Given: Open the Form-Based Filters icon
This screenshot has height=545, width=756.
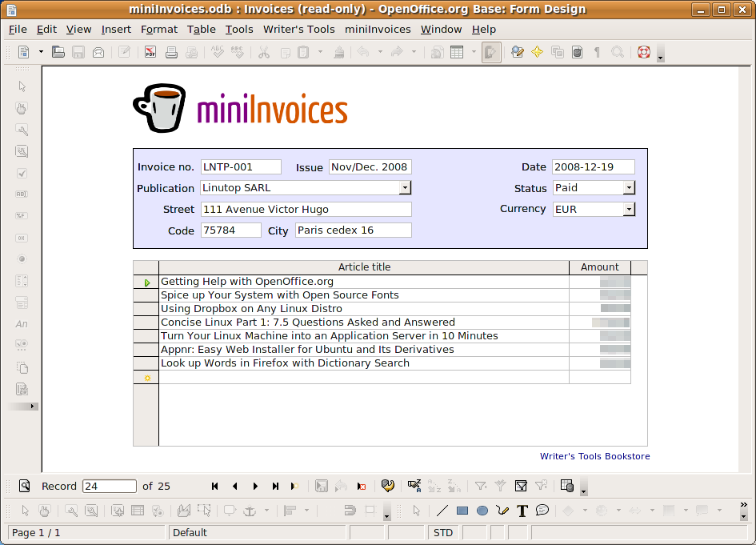Looking at the screenshot, I should [521, 486].
